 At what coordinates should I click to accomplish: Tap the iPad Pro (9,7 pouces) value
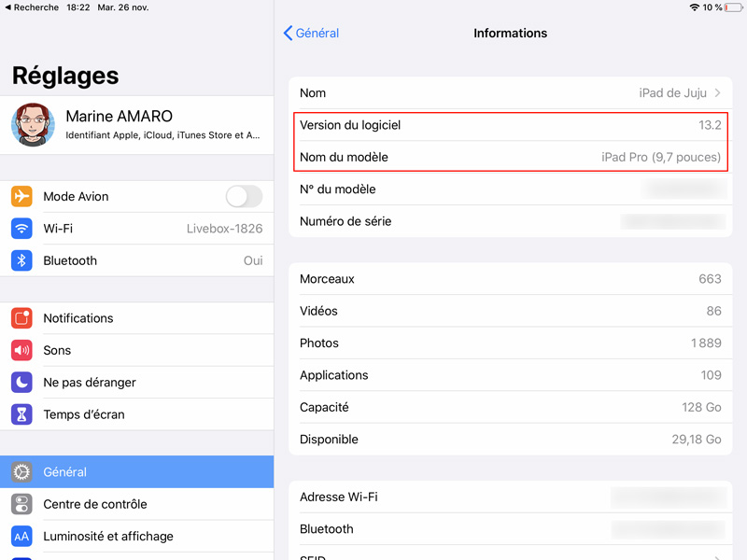click(661, 157)
